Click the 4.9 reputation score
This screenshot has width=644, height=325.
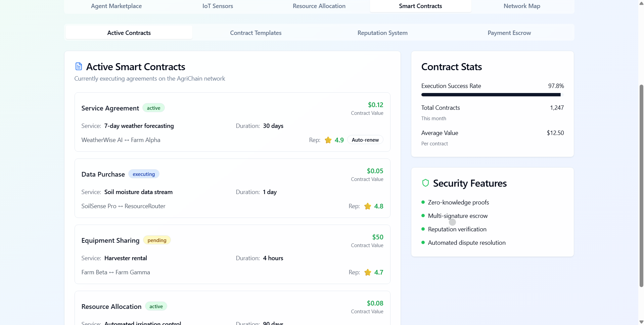[339, 140]
